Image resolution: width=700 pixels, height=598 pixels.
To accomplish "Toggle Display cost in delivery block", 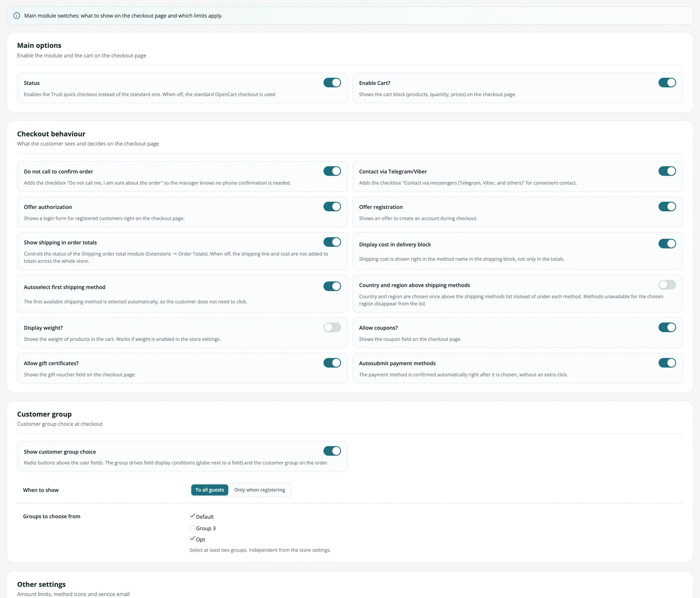I will (667, 244).
